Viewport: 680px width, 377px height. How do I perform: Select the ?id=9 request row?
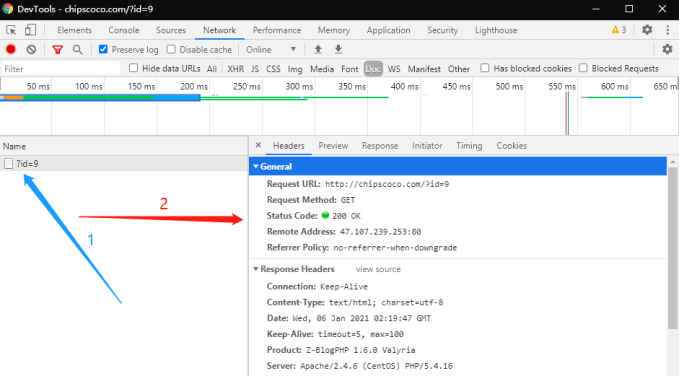[124, 164]
